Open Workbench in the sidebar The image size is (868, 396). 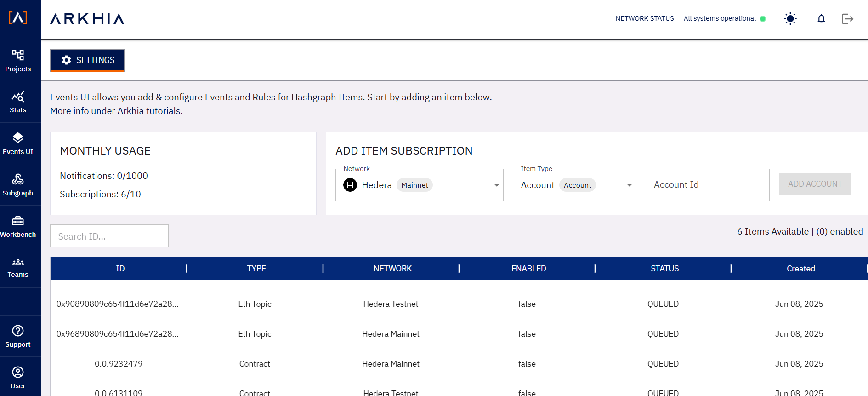[18, 226]
